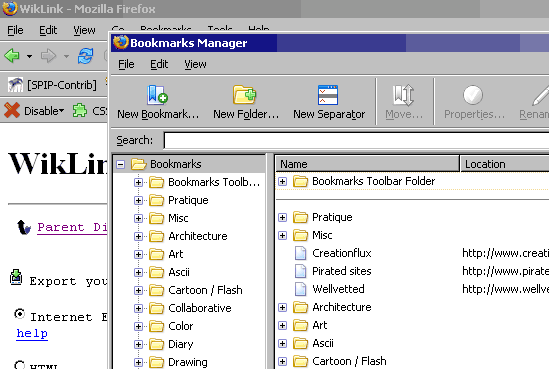The width and height of the screenshot is (549, 369).
Task: Click the Parent Directory arrow icon
Action: coord(24,227)
